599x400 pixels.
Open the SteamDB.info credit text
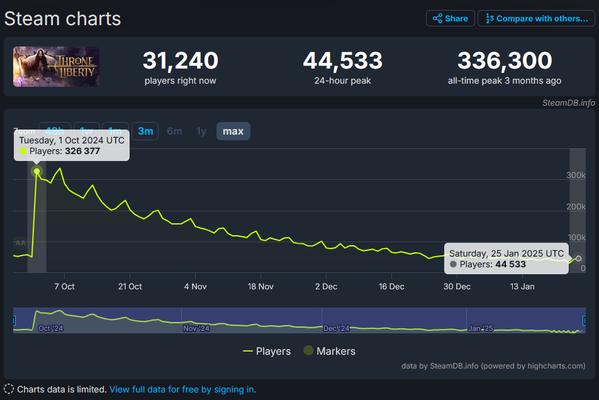(x=568, y=103)
